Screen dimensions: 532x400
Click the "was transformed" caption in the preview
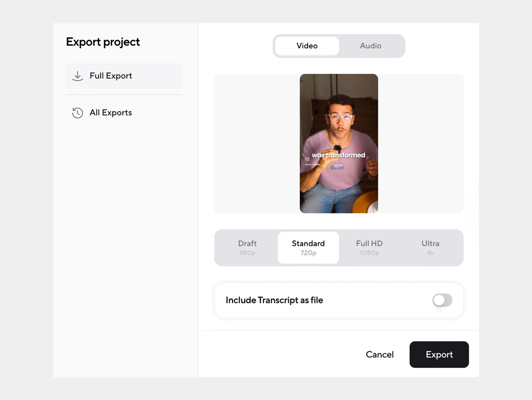click(338, 155)
